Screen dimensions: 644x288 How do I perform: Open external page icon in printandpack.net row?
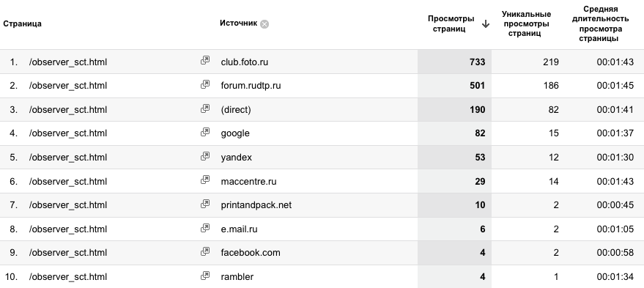pyautogui.click(x=205, y=204)
